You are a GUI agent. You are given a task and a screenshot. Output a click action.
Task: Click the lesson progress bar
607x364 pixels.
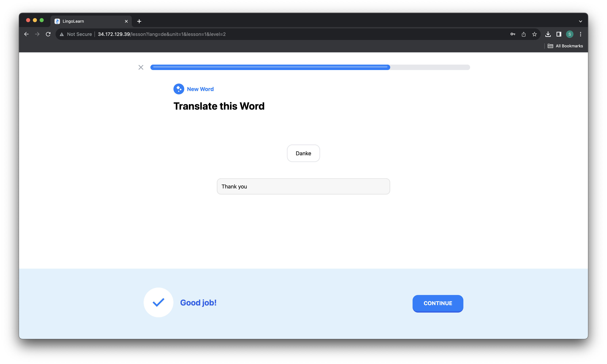pos(310,67)
